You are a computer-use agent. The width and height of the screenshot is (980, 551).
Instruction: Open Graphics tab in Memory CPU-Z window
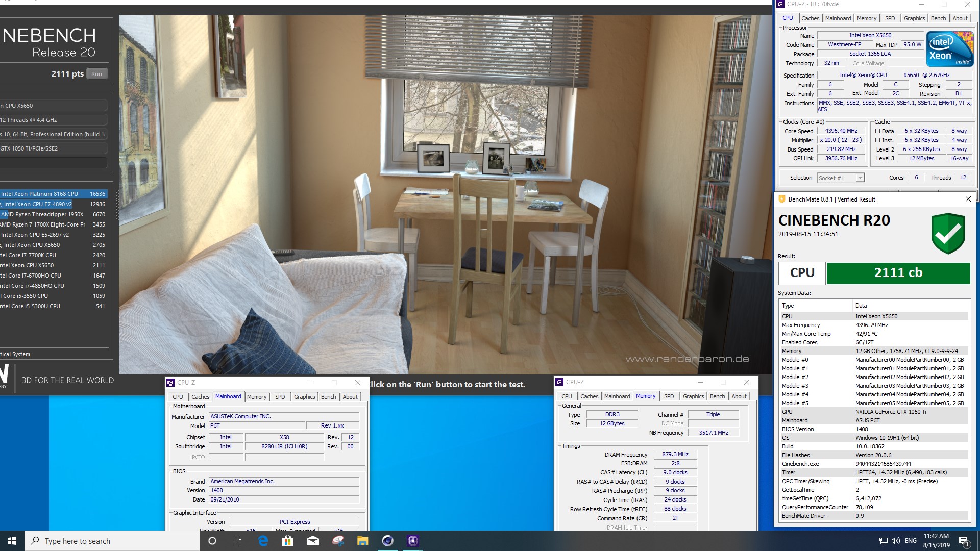(694, 396)
